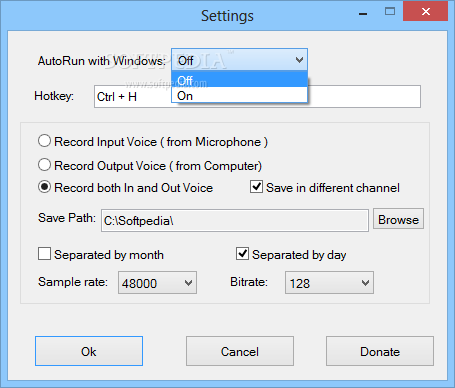455x388 pixels.
Task: Click the AutoRun with Windows label
Action: [x=102, y=61]
